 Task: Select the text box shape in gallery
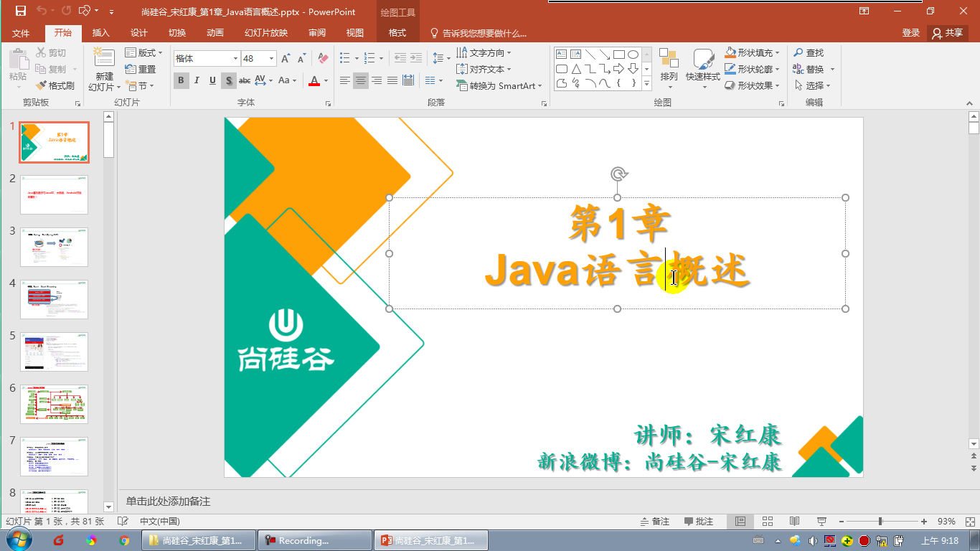(562, 55)
